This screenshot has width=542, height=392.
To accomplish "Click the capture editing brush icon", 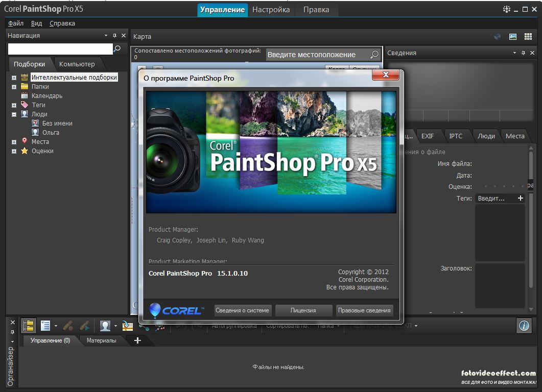I will [68, 325].
